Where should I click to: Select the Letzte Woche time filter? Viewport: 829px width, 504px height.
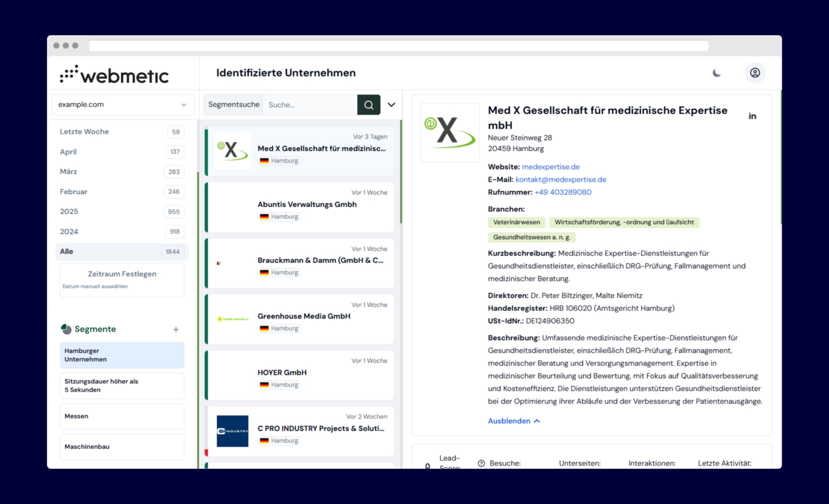[84, 132]
